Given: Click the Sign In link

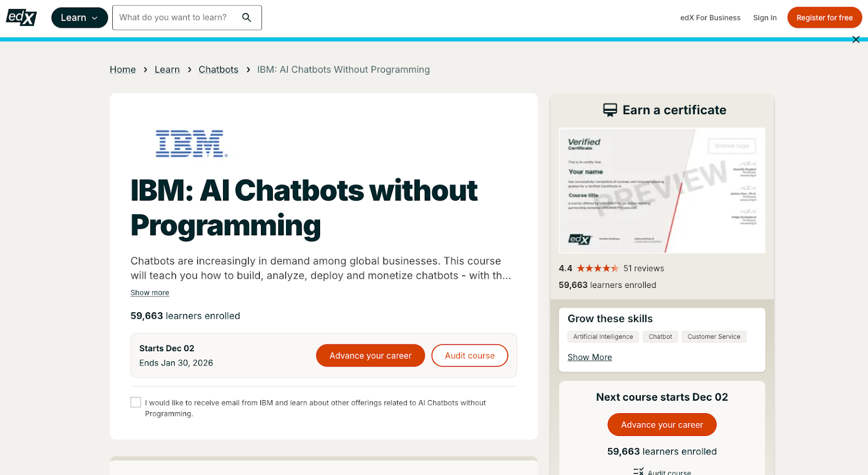Looking at the screenshot, I should tap(765, 17).
